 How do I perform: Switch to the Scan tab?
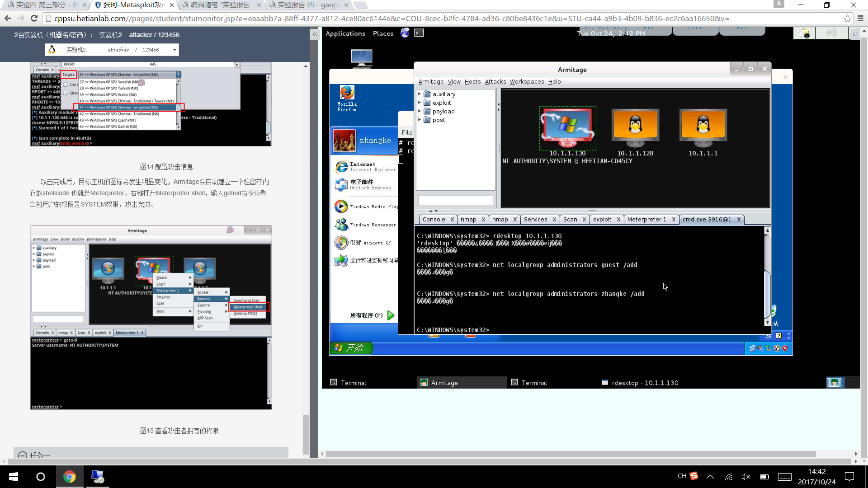tap(570, 219)
